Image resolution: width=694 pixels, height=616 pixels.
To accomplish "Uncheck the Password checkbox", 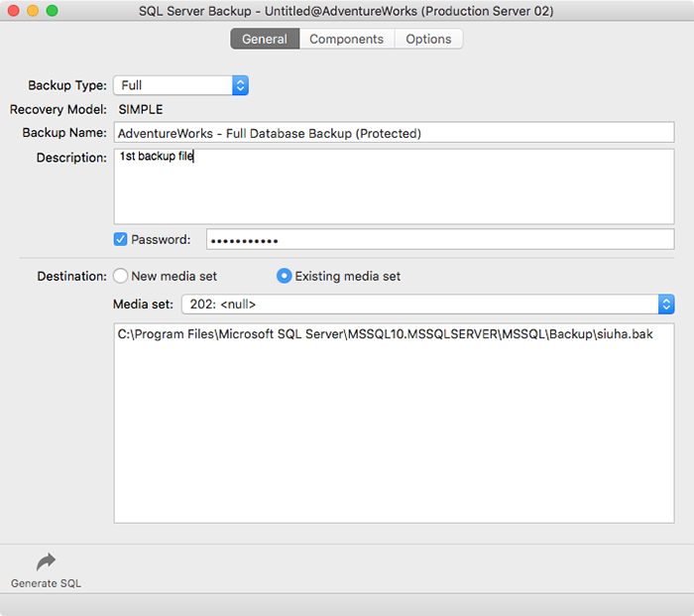I will pos(120,240).
